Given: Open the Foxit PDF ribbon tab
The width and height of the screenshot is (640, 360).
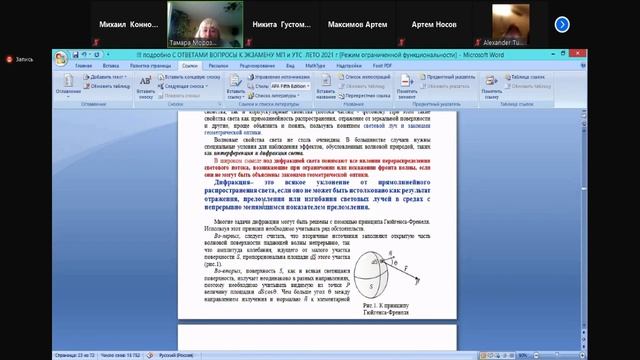Looking at the screenshot, I should tap(382, 66).
